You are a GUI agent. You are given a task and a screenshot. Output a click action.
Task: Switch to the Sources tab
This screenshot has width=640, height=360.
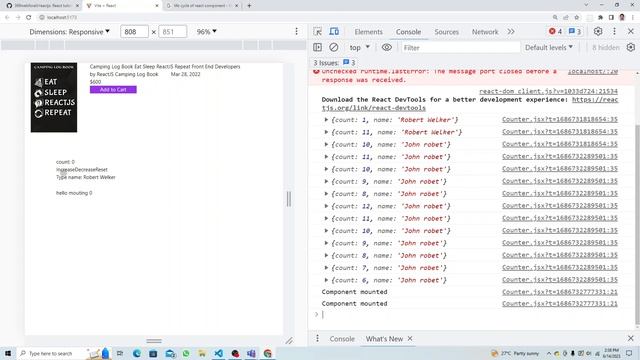click(447, 31)
